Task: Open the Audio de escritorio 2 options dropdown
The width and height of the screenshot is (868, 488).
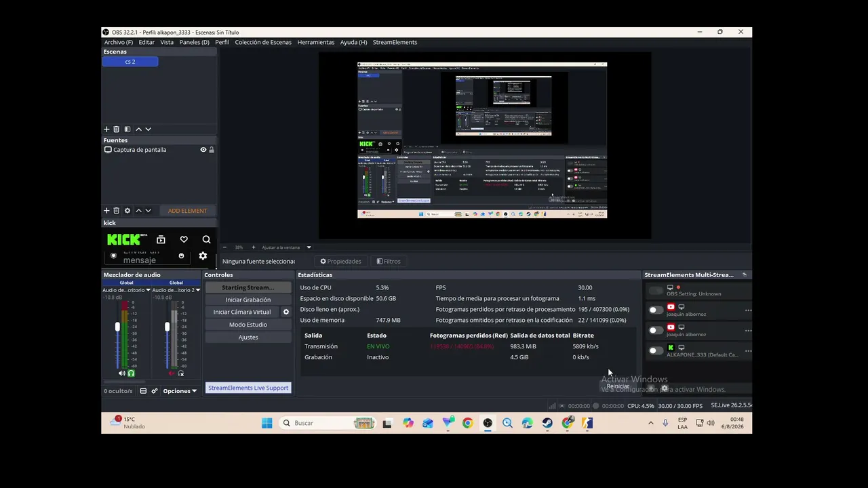Action: tap(197, 290)
